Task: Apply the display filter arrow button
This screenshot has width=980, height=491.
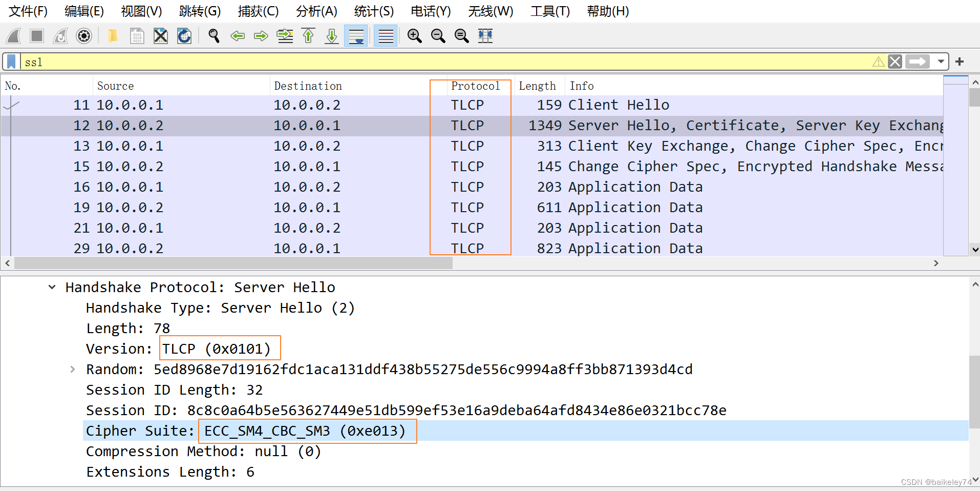Action: [918, 62]
